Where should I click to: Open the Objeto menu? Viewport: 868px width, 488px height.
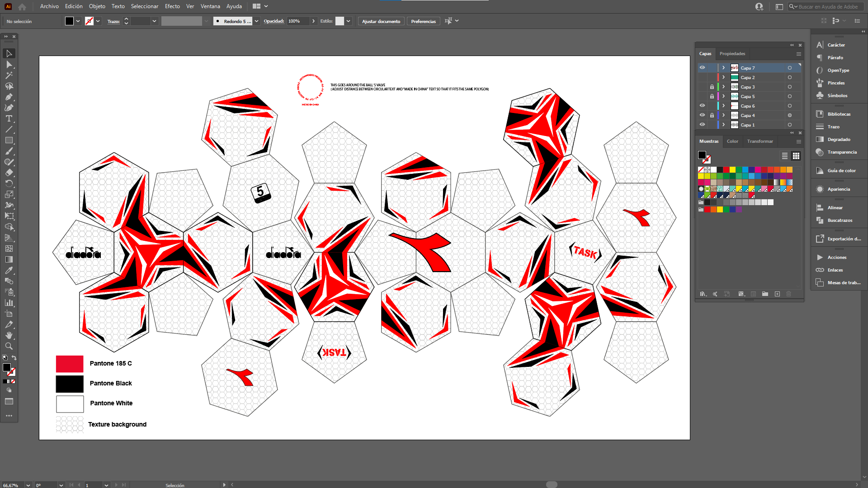coord(97,6)
